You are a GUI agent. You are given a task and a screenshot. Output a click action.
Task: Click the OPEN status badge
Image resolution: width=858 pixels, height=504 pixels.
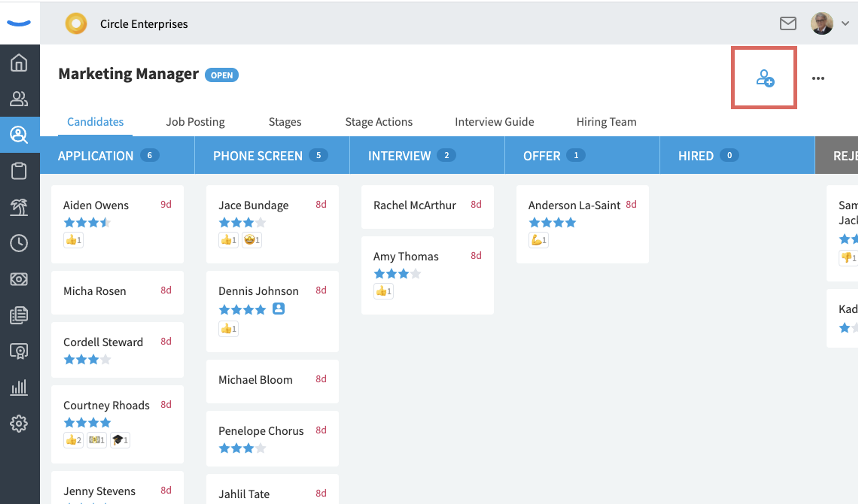click(x=222, y=75)
